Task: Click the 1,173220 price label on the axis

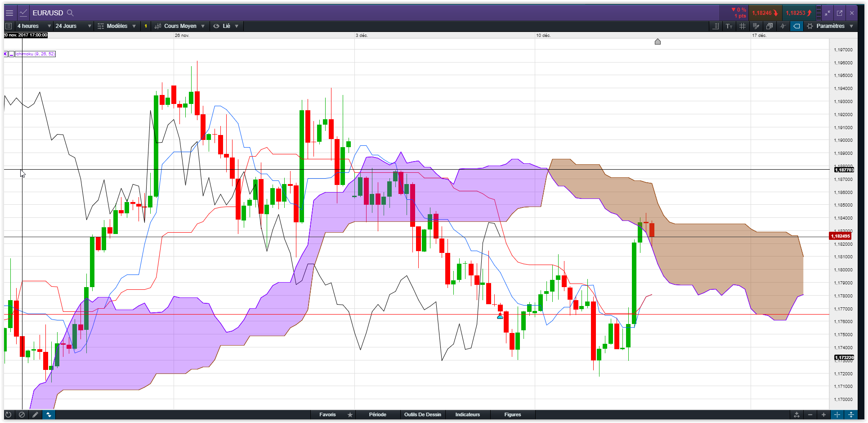Action: [x=844, y=358]
